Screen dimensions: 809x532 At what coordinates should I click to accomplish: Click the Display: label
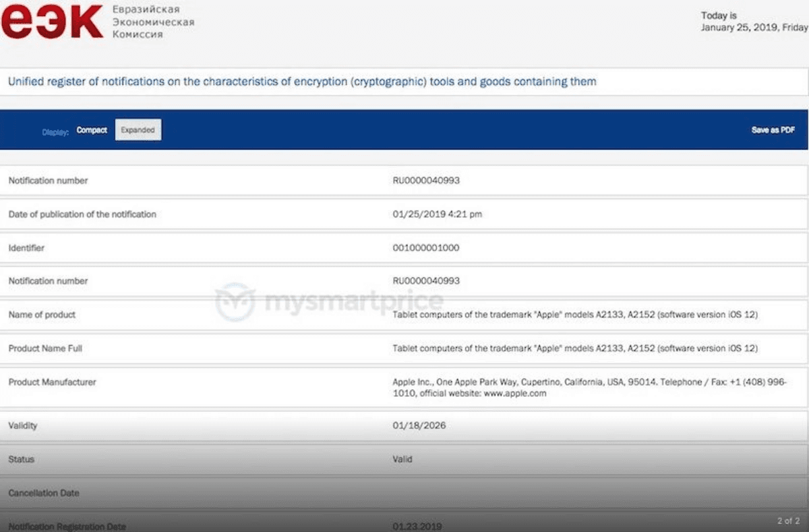click(x=55, y=132)
